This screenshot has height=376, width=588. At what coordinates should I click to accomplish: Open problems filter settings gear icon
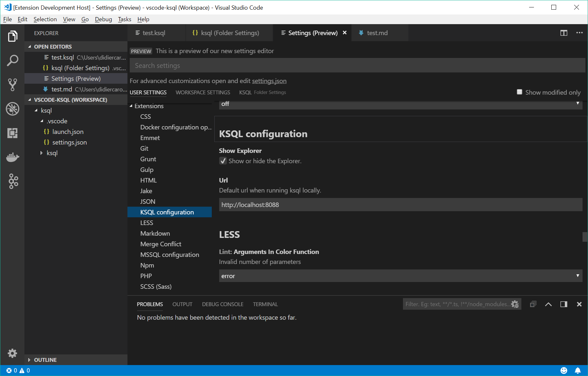515,304
